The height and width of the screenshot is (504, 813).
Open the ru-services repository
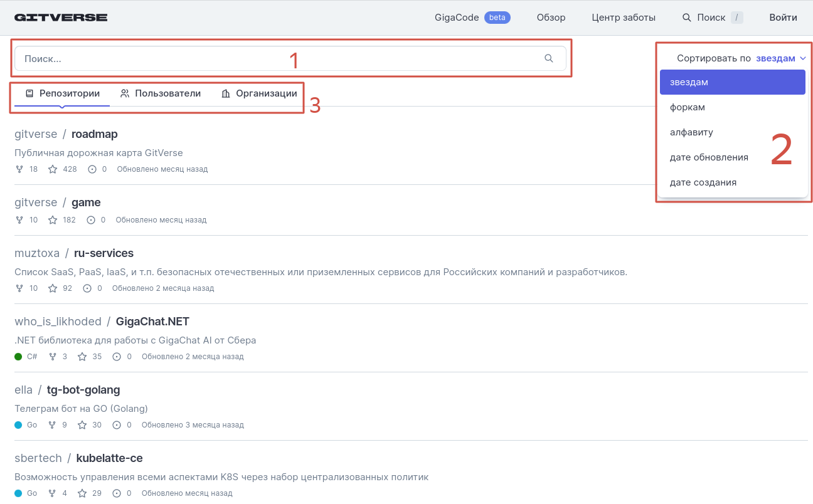pos(104,253)
